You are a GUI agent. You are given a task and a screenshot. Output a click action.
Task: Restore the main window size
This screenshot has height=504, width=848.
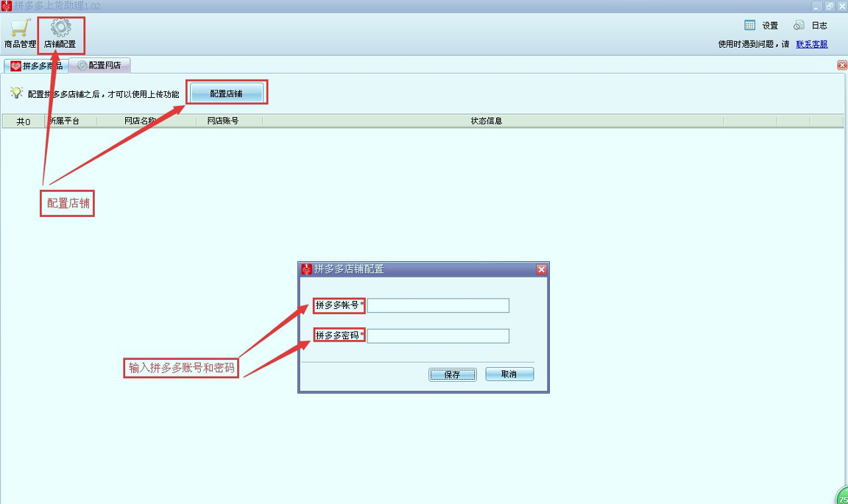tap(830, 6)
